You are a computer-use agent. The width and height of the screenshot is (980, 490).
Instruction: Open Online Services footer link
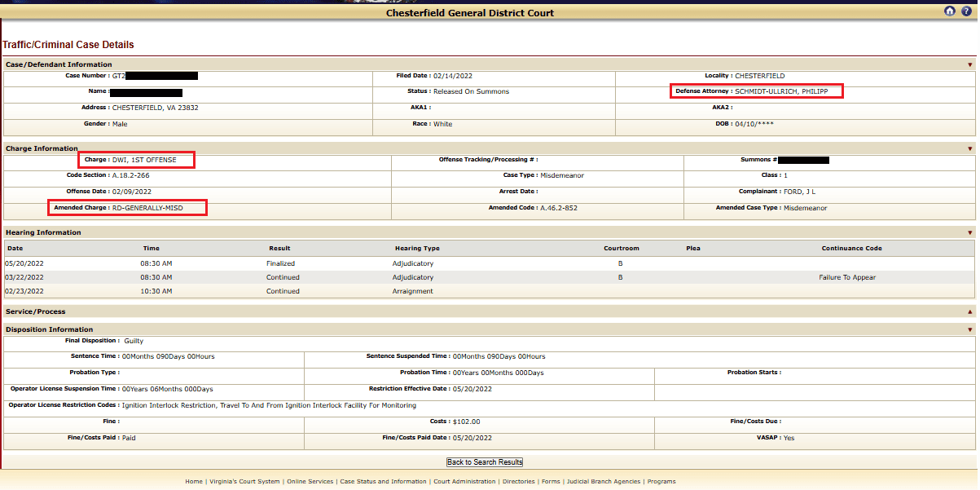coord(310,482)
